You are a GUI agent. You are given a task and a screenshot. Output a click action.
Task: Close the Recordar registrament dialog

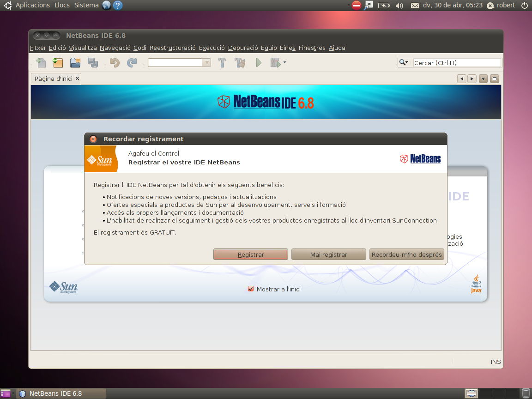click(93, 139)
